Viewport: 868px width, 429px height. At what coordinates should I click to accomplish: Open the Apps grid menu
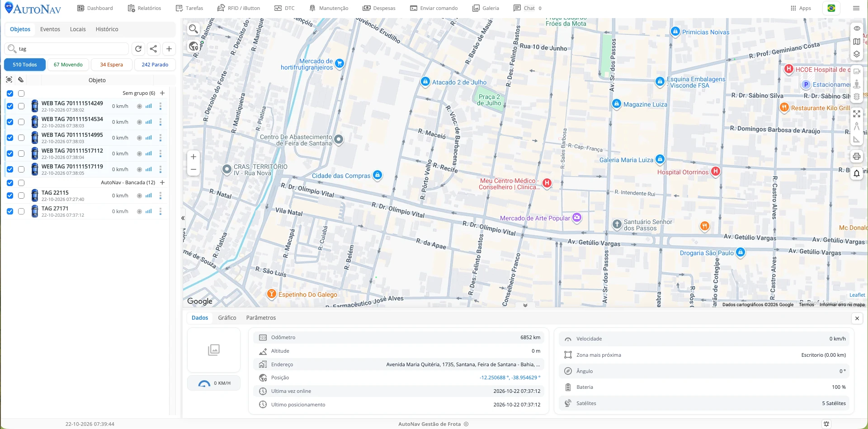point(801,8)
